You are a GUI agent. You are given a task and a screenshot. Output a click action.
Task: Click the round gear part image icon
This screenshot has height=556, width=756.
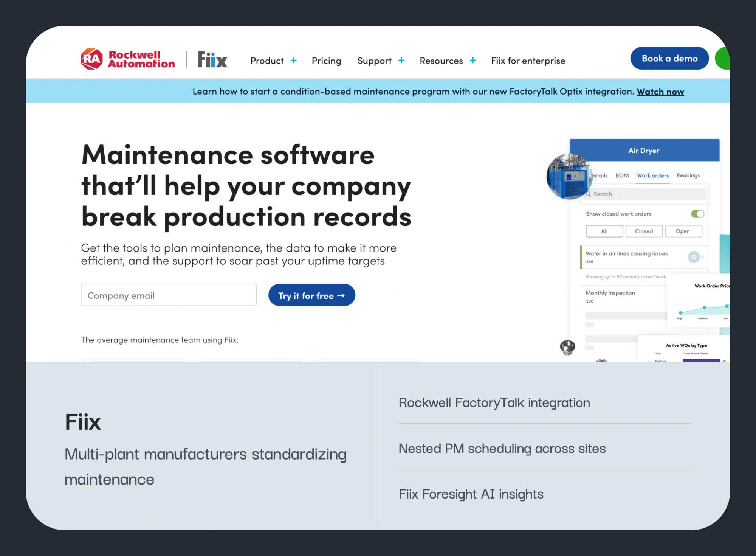coord(567,347)
